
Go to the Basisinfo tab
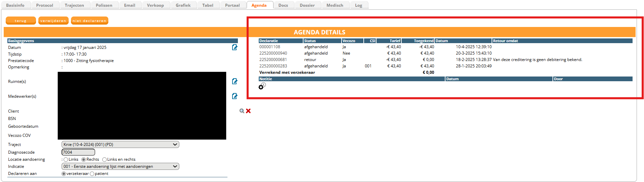click(15, 5)
